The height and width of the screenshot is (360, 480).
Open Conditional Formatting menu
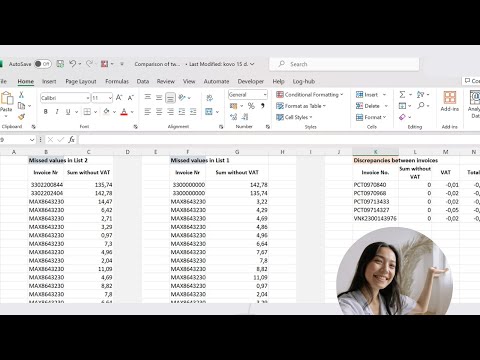click(309, 95)
